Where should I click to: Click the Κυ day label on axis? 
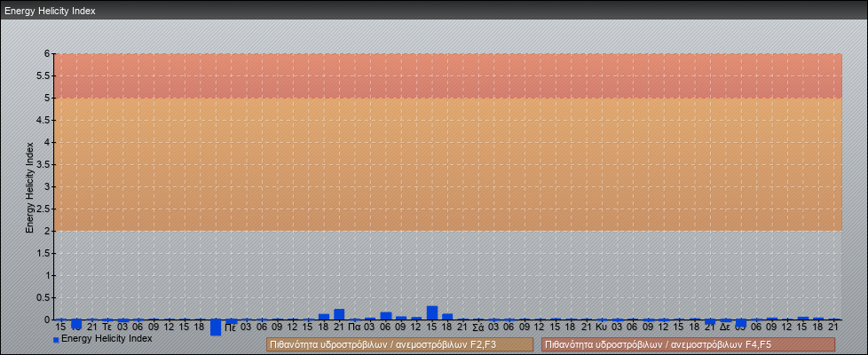click(x=603, y=327)
